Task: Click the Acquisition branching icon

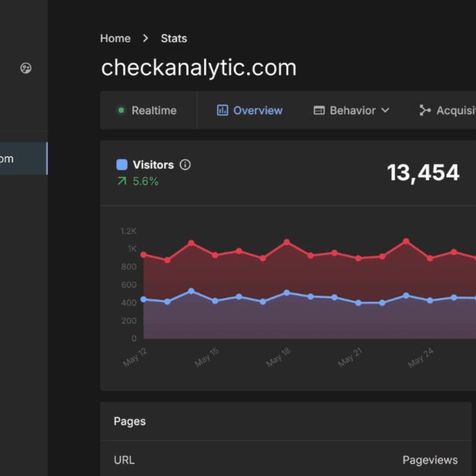Action: (425, 110)
